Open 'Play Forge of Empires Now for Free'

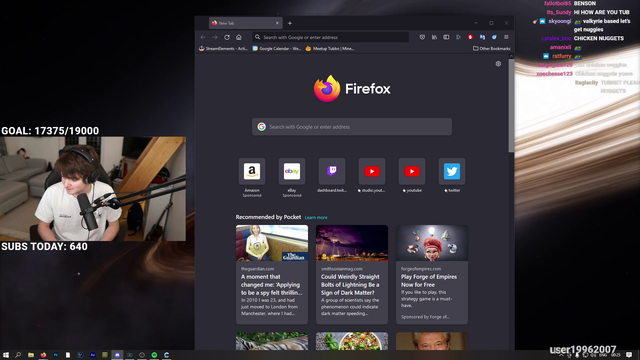(429, 280)
